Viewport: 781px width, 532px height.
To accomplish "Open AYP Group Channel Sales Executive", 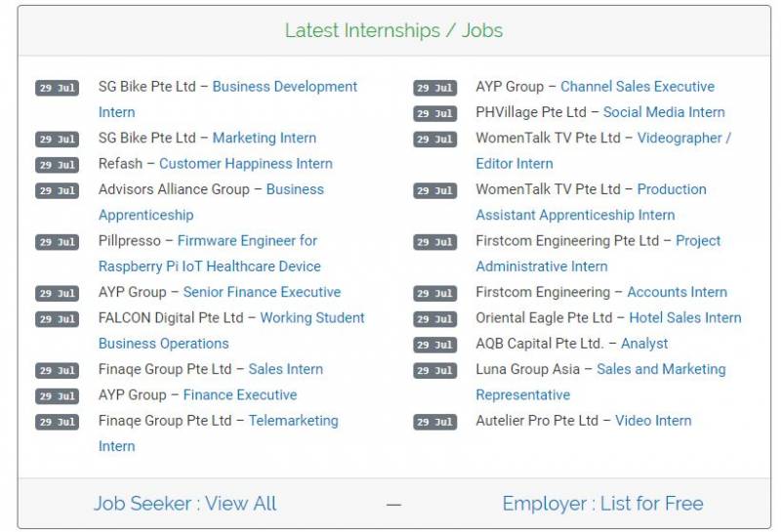I will [637, 87].
